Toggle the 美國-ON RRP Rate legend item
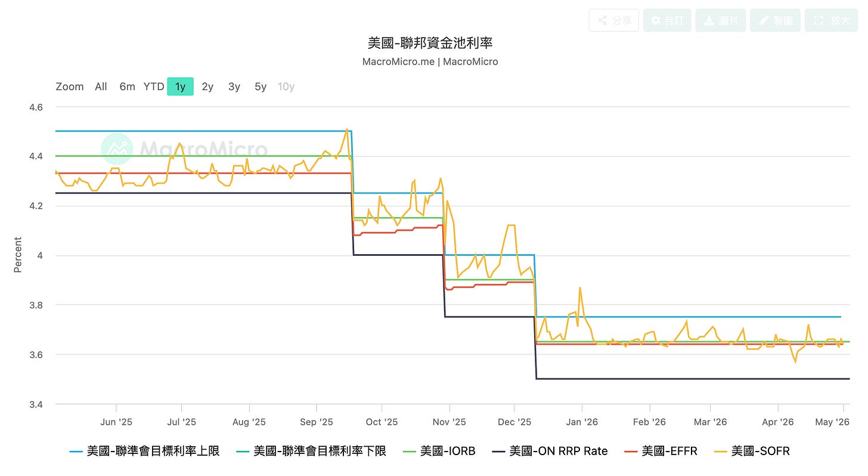The height and width of the screenshot is (476, 868). point(550,452)
